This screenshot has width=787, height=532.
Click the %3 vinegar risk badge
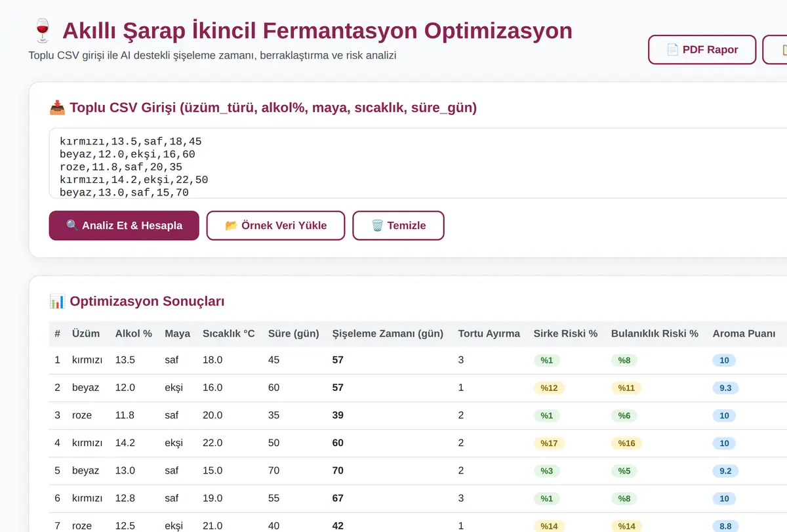pos(546,470)
